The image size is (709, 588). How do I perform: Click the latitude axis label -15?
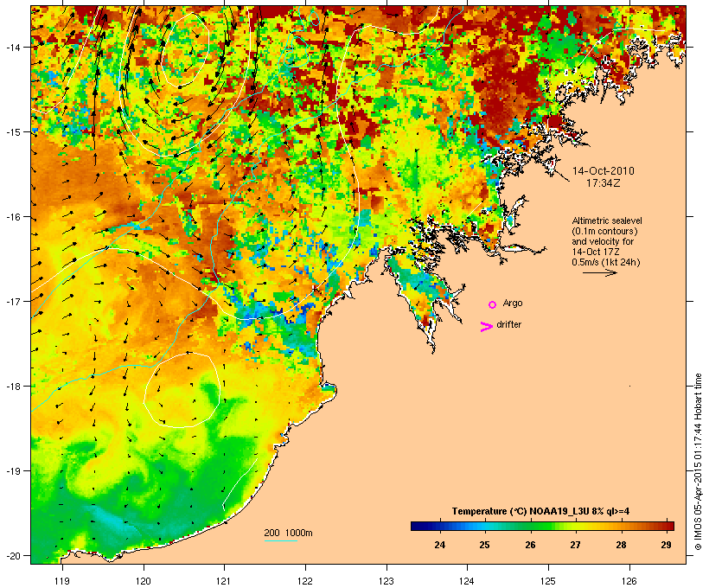(13, 132)
